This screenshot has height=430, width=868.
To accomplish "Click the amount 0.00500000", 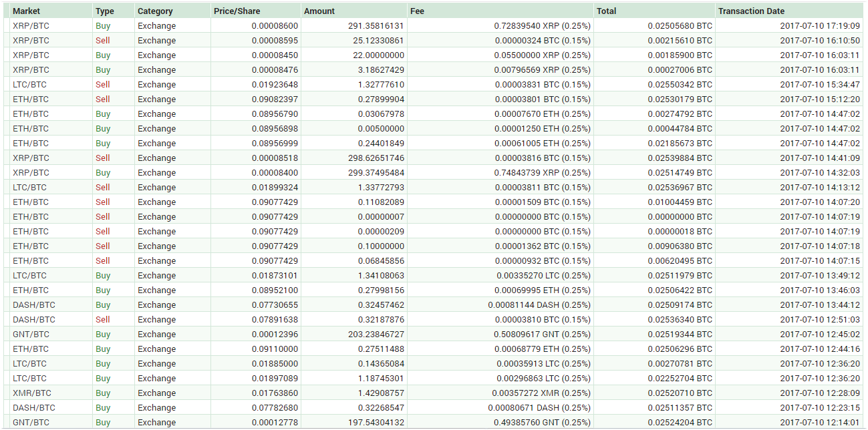I will [381, 128].
